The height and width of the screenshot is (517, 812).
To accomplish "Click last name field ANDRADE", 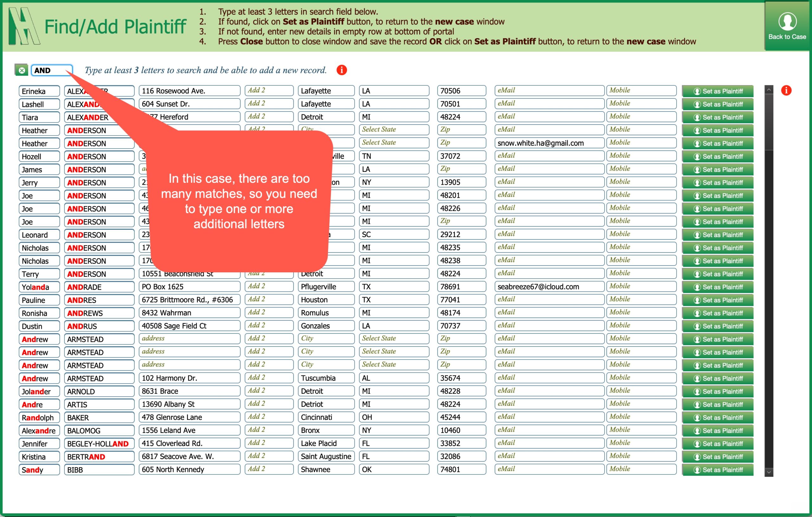I will [x=99, y=287].
